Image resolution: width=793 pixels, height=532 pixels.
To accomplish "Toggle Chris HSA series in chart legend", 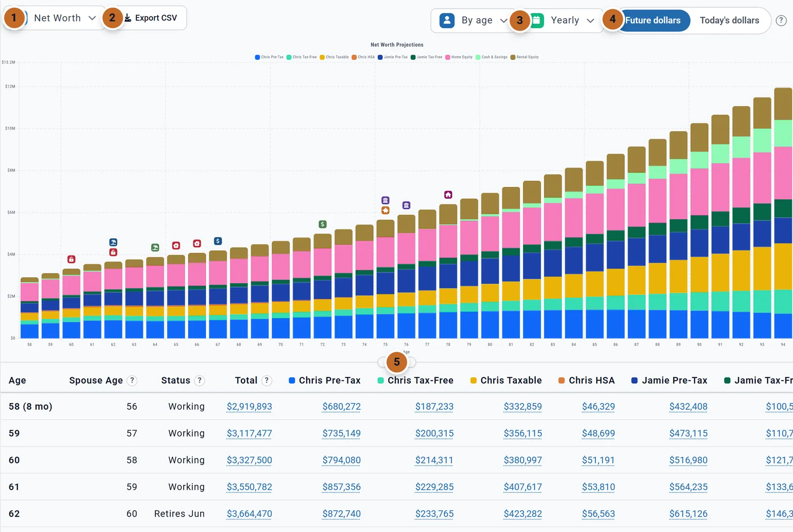I will pyautogui.click(x=363, y=57).
